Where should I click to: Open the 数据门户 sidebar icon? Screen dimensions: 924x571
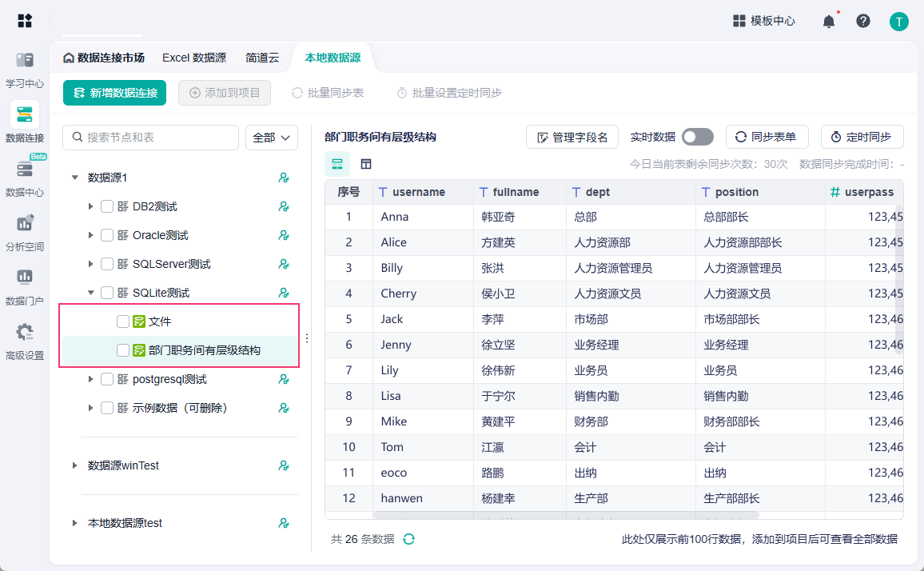coord(25,277)
